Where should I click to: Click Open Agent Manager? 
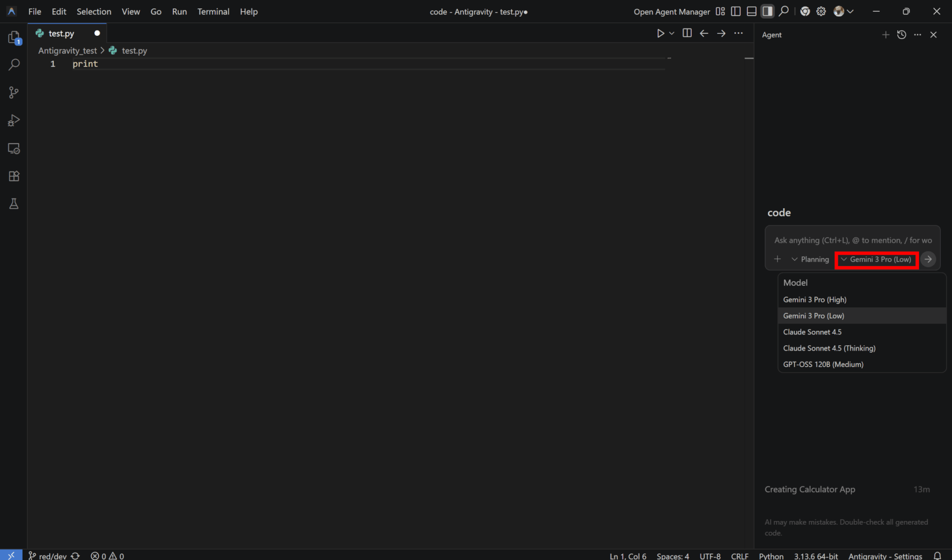pyautogui.click(x=672, y=12)
